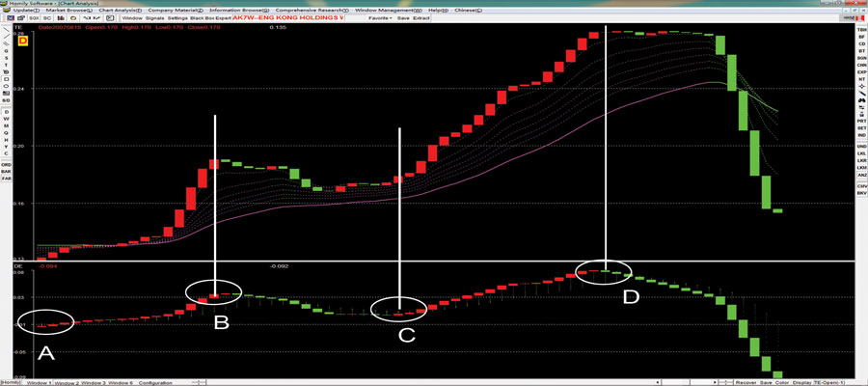Select the TBH tool in right sidebar

pos(861,32)
